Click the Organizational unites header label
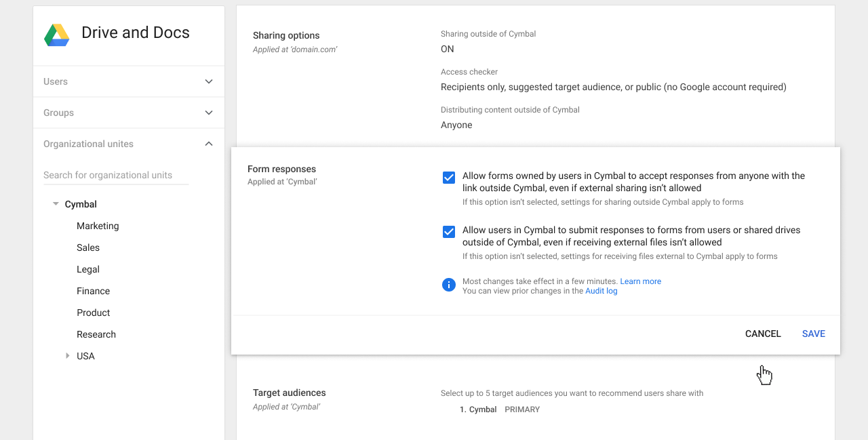This screenshot has width=868, height=440. click(88, 144)
